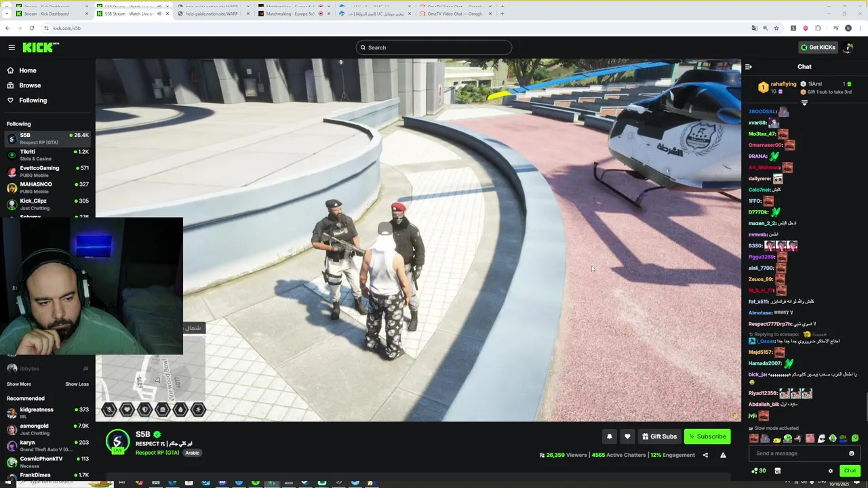Click the address bar kick.com/s5b

click(x=66, y=28)
